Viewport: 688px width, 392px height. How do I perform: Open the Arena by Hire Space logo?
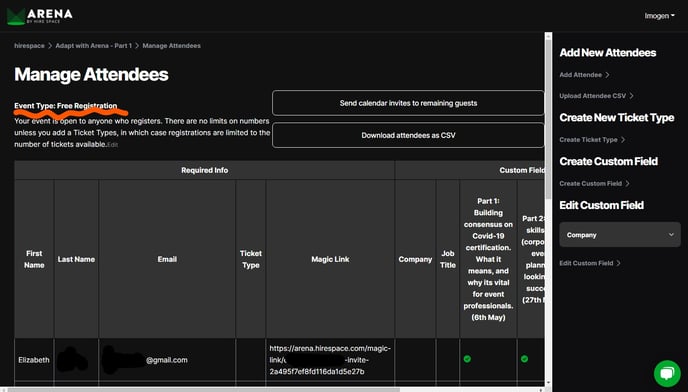(x=39, y=16)
